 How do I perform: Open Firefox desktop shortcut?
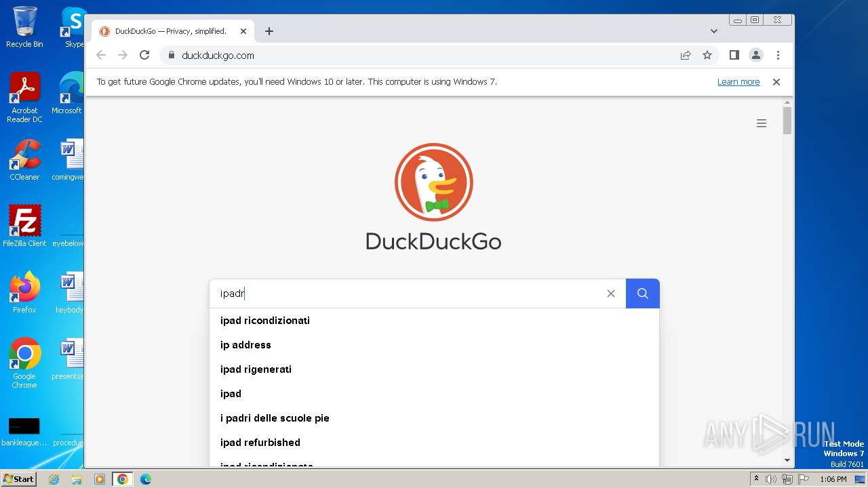coord(24,293)
